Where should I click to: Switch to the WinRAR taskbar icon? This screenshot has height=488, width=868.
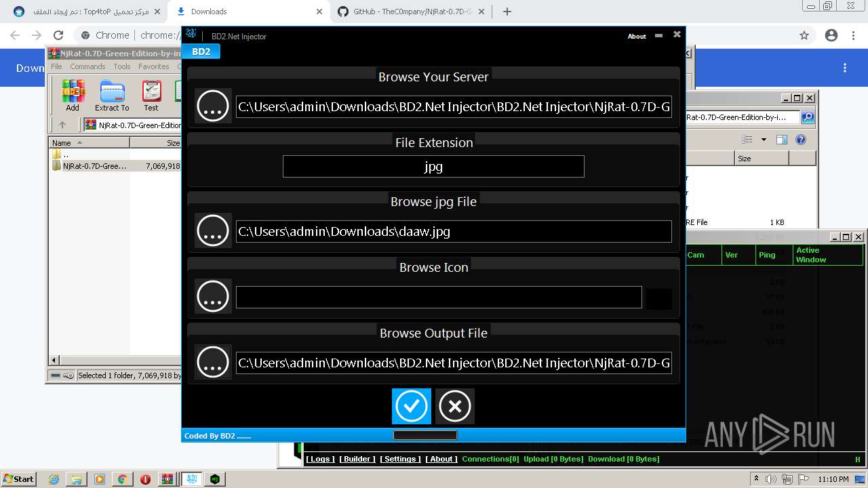click(x=167, y=479)
